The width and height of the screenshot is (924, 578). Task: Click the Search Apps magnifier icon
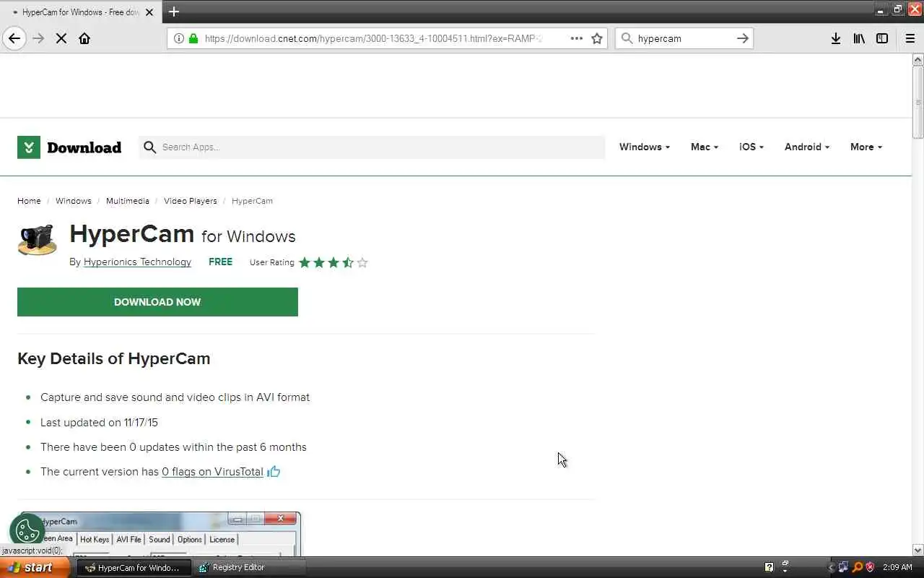[x=149, y=147]
